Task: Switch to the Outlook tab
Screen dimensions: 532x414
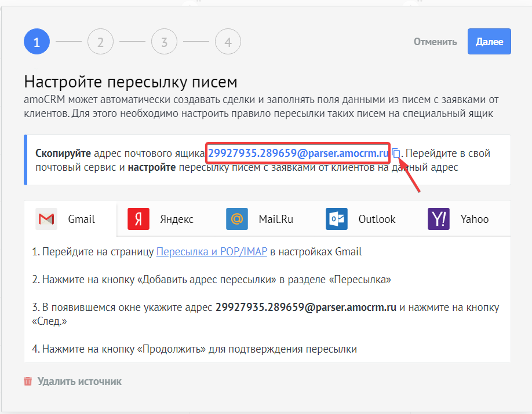Action: (x=360, y=219)
